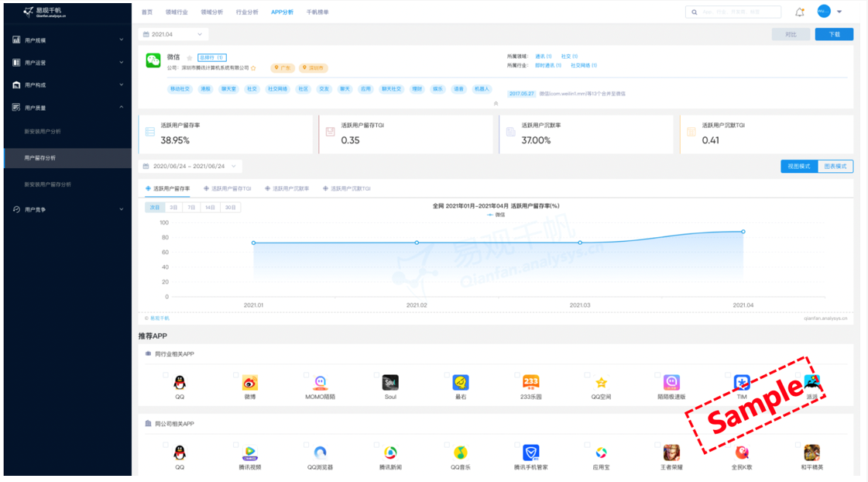Click the favorite star next to 微信

(190, 58)
